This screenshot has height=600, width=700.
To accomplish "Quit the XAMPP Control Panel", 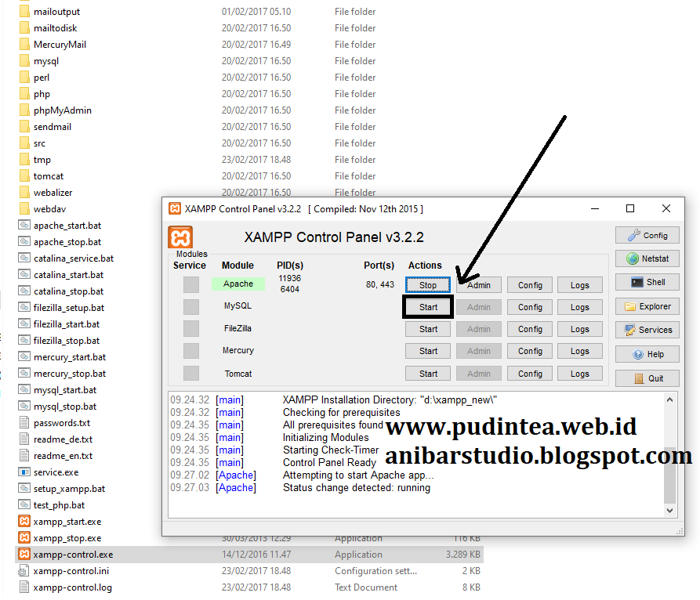I will (647, 378).
